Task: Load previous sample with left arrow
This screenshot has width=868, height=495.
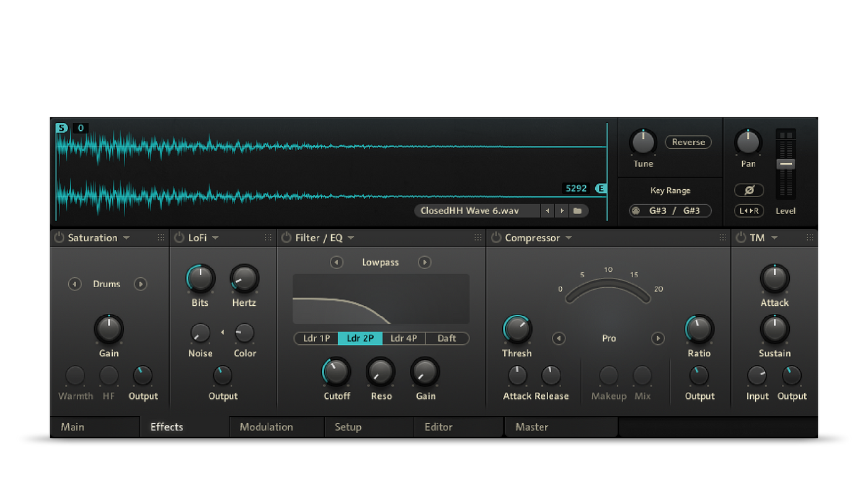Action: tap(547, 211)
